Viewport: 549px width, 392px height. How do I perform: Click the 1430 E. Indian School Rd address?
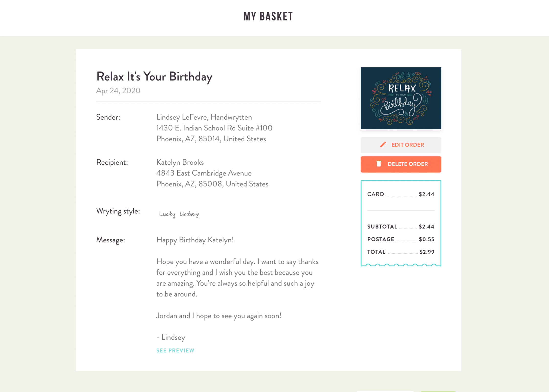[214, 128]
